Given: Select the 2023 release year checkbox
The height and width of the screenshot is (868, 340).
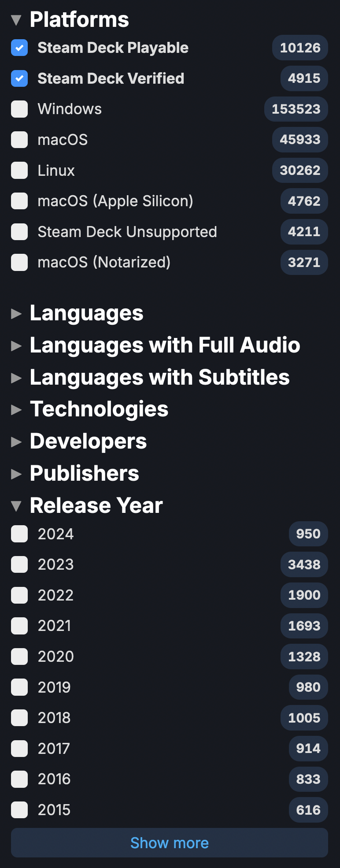Looking at the screenshot, I should click(x=19, y=564).
